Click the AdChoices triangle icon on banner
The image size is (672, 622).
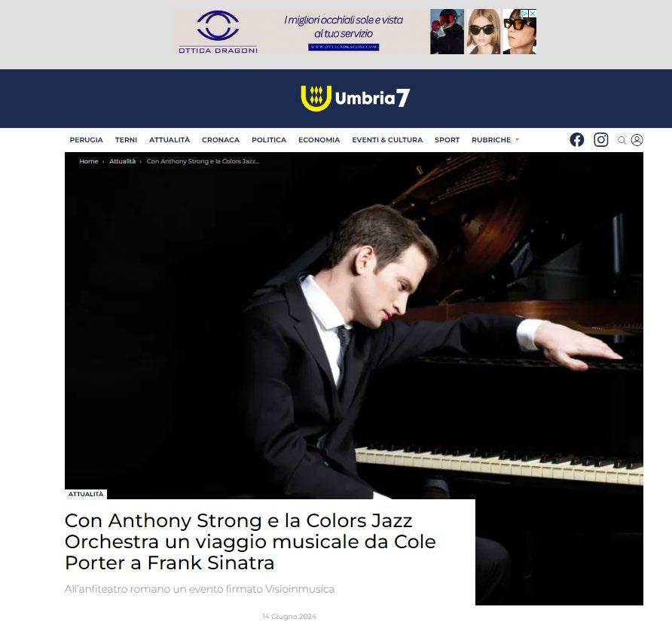(x=524, y=14)
